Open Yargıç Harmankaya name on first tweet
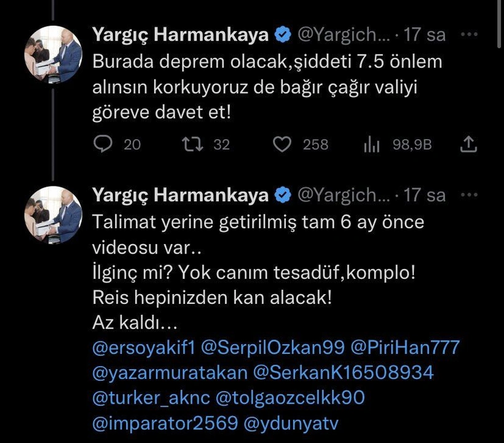 180,34
